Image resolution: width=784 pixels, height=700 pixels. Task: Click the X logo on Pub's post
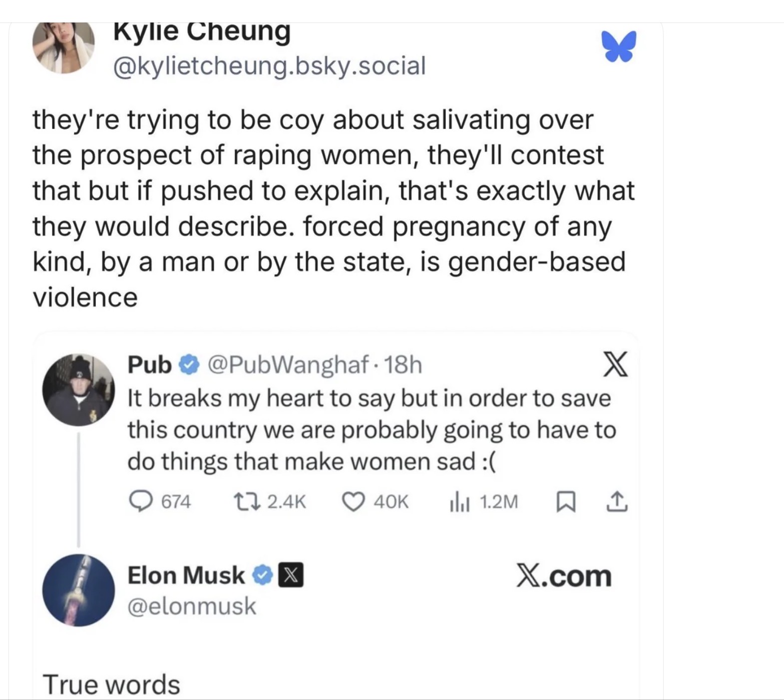pos(615,364)
